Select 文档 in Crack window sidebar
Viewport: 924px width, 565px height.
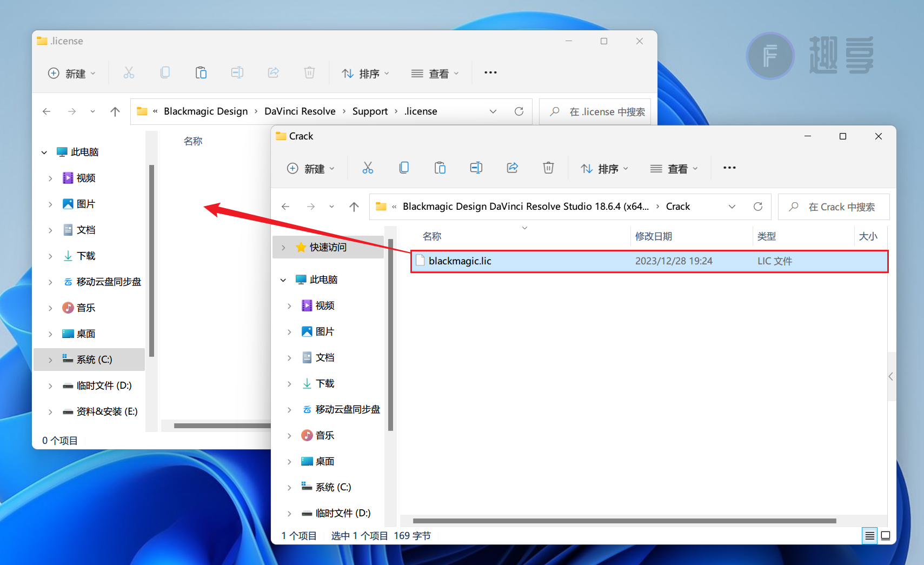tap(324, 358)
